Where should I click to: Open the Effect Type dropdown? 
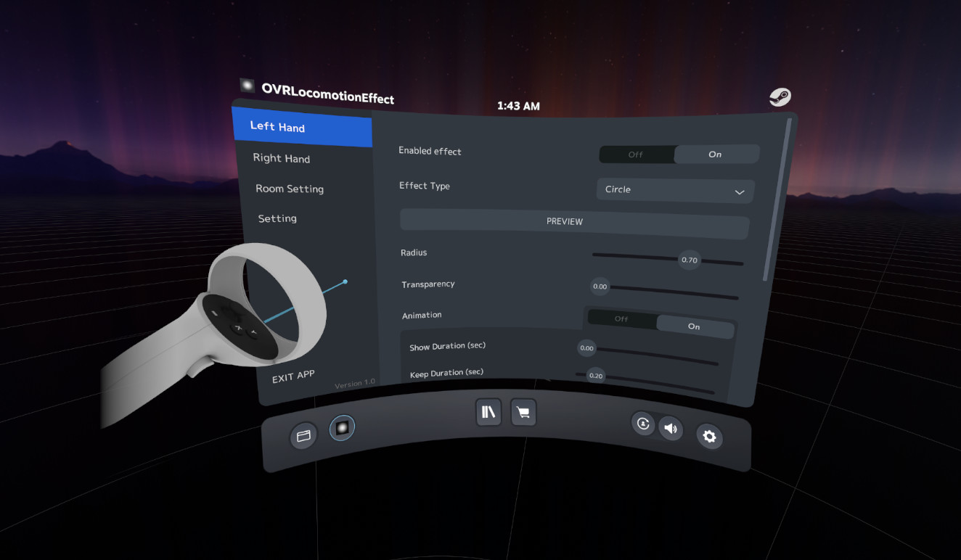click(x=674, y=190)
